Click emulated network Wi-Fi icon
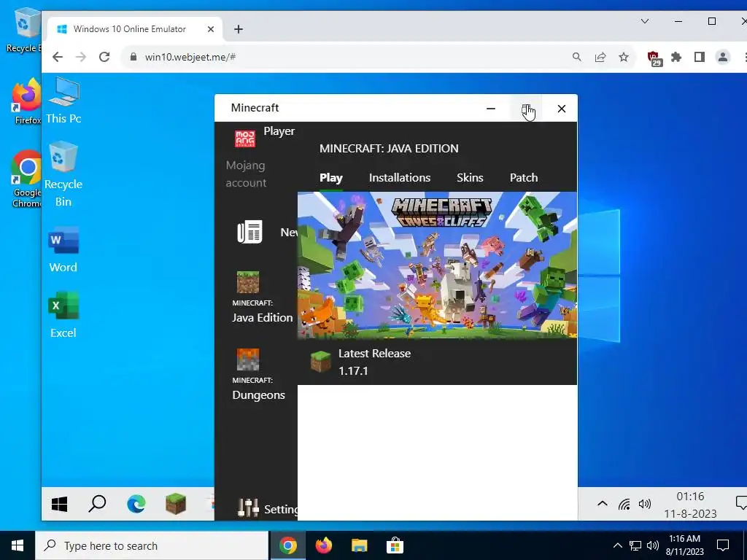The image size is (747, 560). coord(624,504)
